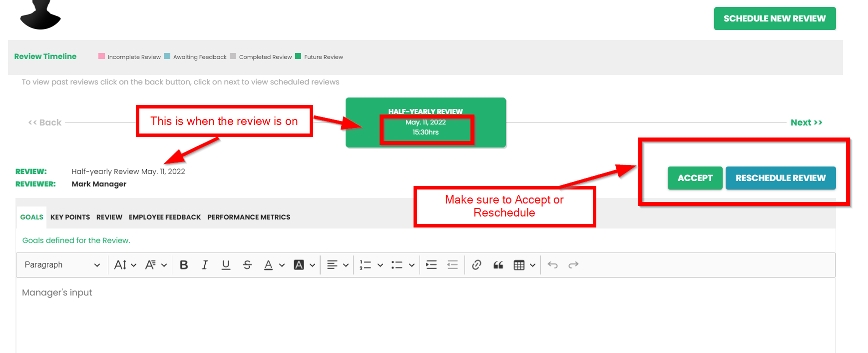Viewport: 868px width, 353px height.
Task: Open the Employee Feedback tab
Action: (164, 217)
